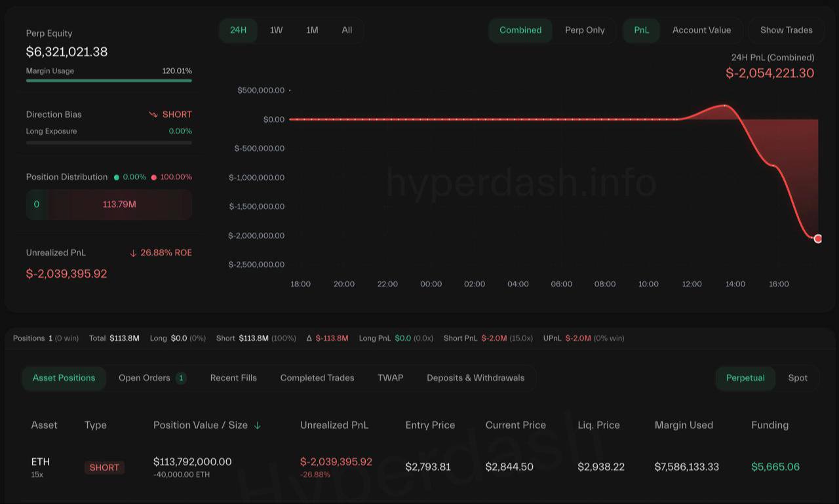Click the Show Trades button
This screenshot has width=839, height=504.
[786, 30]
